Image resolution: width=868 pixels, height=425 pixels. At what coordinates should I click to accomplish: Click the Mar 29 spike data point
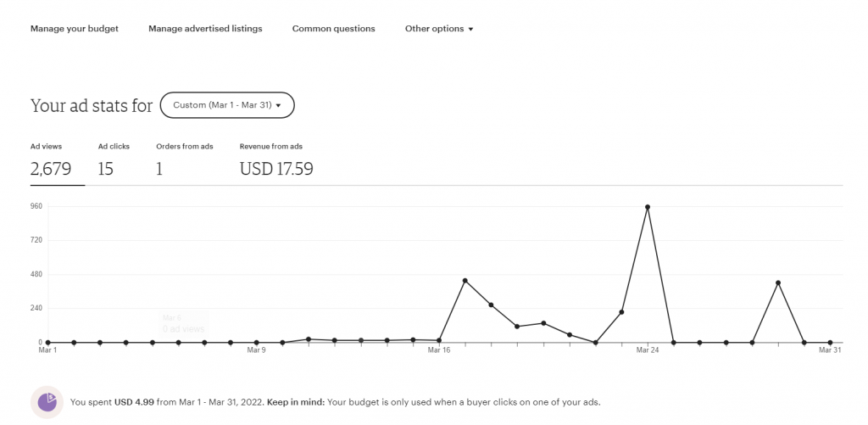[777, 282]
